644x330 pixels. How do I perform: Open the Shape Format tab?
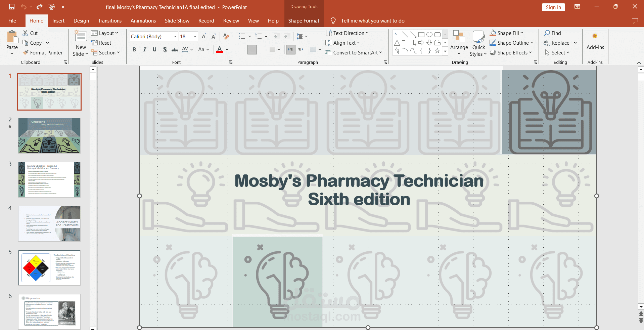click(304, 21)
